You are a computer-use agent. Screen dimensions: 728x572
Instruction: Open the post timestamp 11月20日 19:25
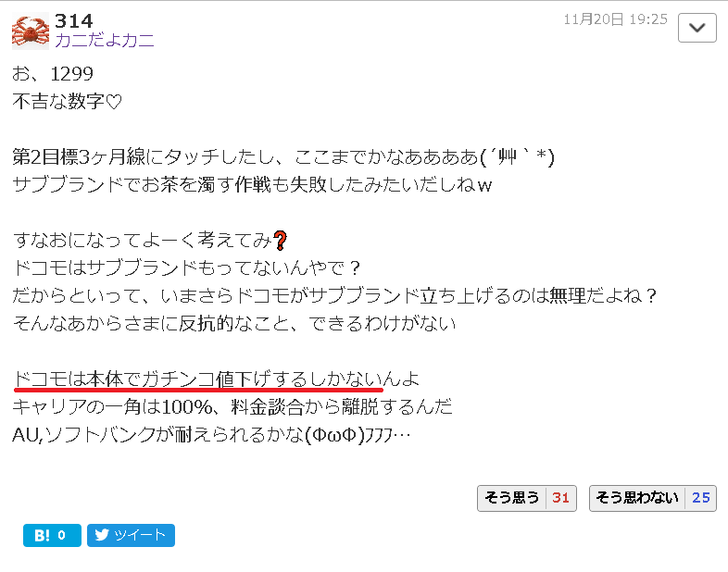coord(615,19)
